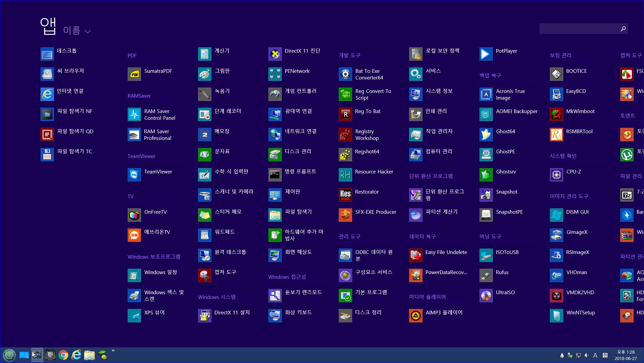The height and width of the screenshot is (363, 644).
Task: Launch Registry Workshop icon
Action: [x=345, y=135]
